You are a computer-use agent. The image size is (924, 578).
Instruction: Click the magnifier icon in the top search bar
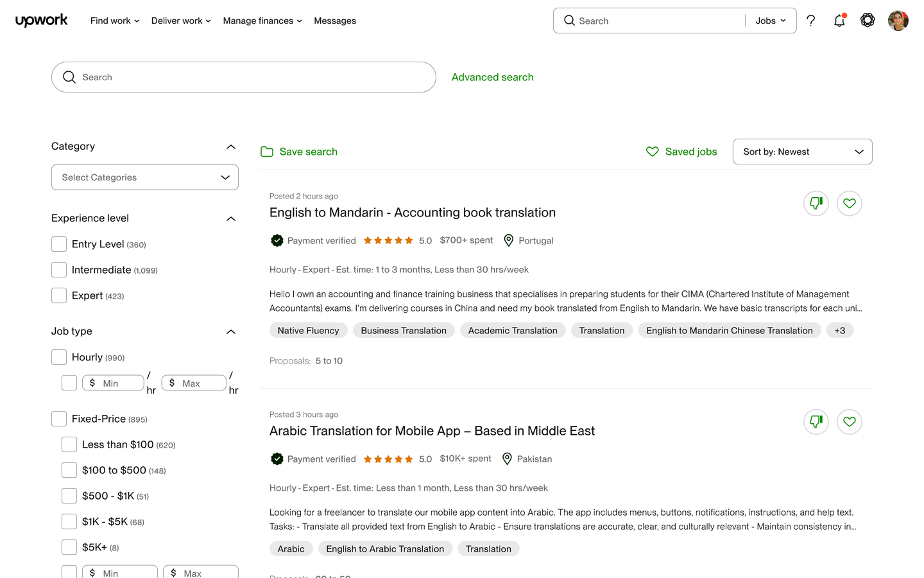tap(569, 21)
